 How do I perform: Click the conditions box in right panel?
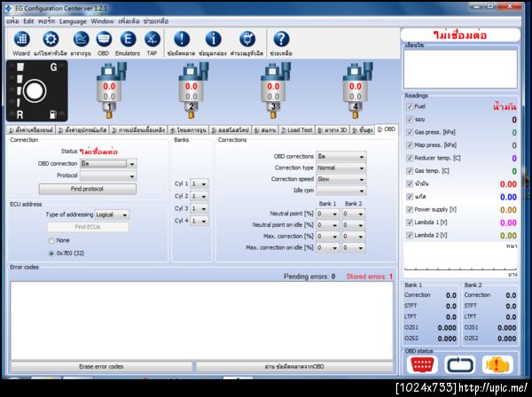460,69
